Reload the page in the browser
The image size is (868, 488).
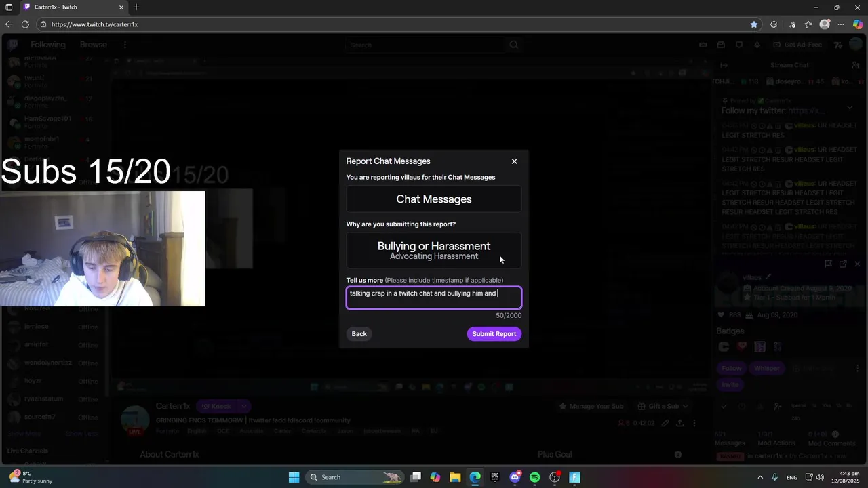25,24
